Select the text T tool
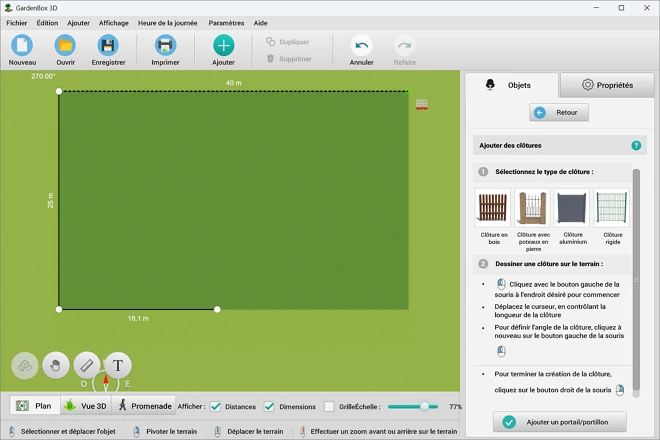The height and width of the screenshot is (440, 660). pos(117,365)
